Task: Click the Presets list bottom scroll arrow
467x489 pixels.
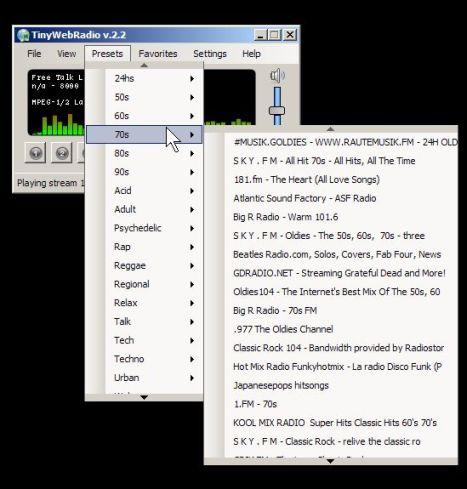Action: [x=144, y=397]
